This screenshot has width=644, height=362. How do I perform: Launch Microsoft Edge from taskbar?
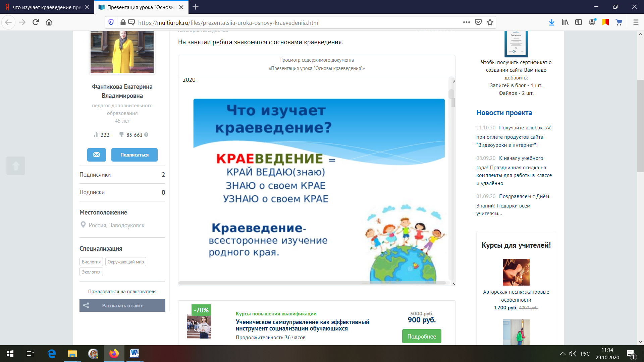(x=52, y=354)
